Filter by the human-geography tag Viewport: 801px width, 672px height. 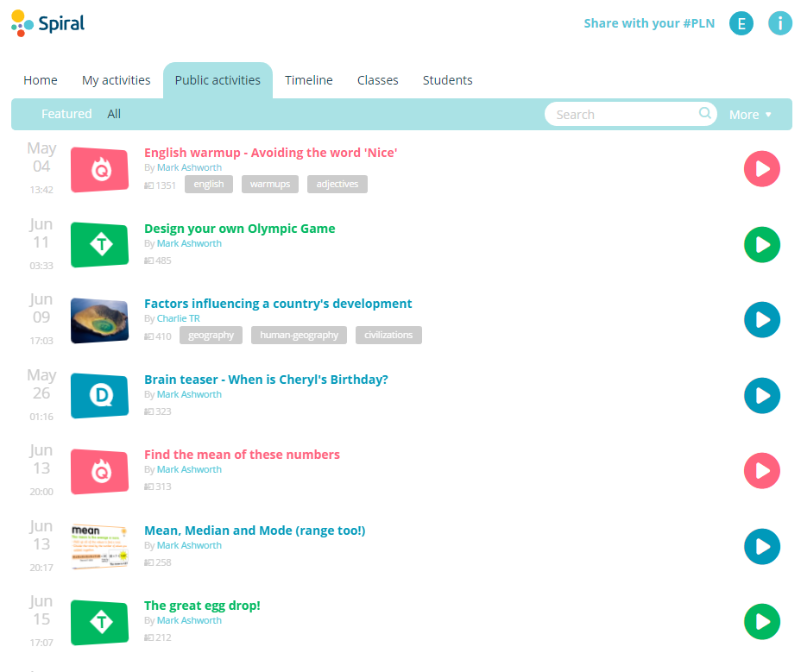coord(299,335)
